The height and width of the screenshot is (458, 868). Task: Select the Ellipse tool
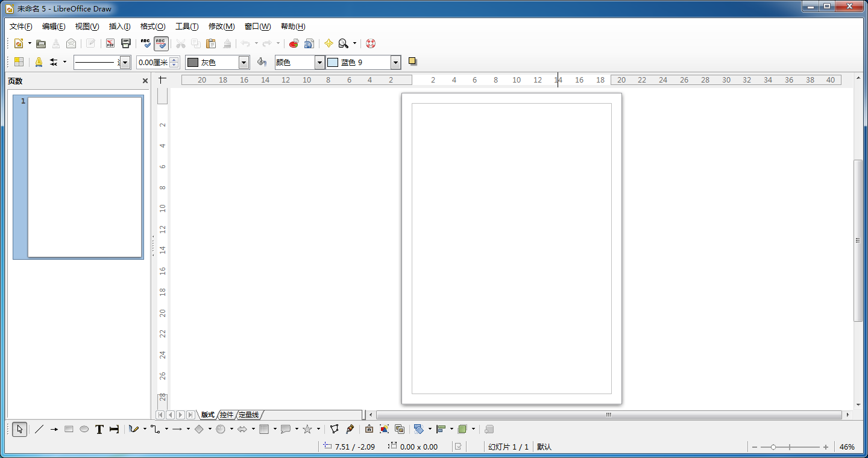pos(84,429)
